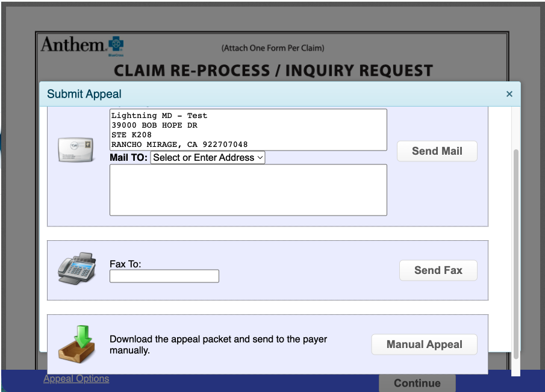
Task: Click 'RANCHO MIRAGE, CA 922707048' line
Action: tap(179, 145)
